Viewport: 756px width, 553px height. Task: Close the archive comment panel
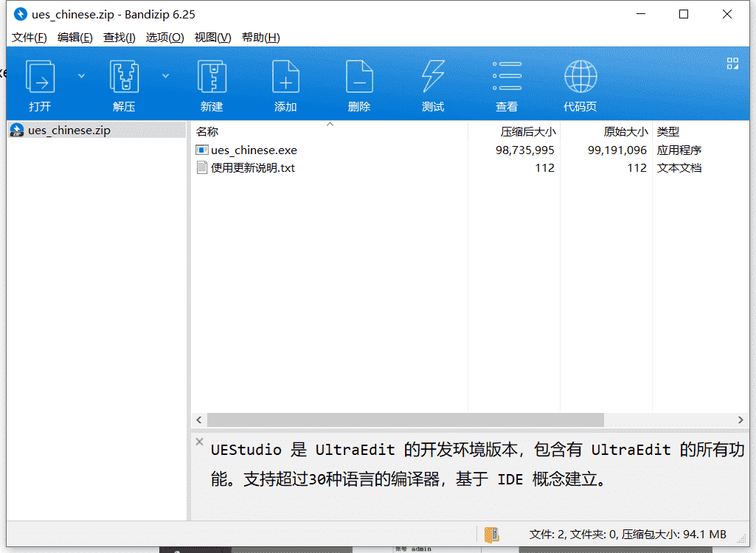(200, 442)
